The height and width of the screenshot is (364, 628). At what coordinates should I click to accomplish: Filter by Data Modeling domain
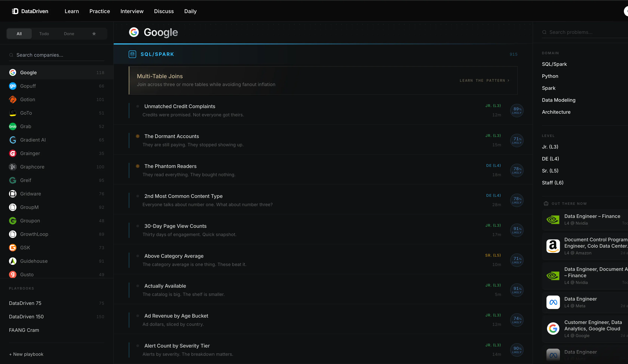[559, 100]
